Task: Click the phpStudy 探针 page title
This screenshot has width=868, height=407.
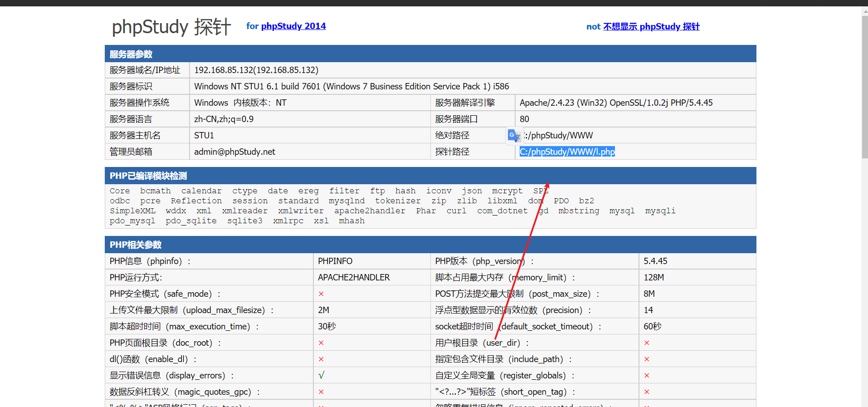Action: [x=171, y=26]
